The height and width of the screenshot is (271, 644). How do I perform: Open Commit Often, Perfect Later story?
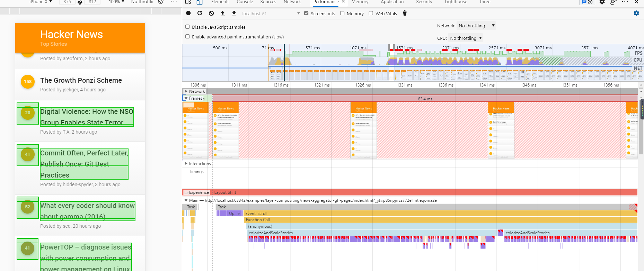[x=84, y=164]
